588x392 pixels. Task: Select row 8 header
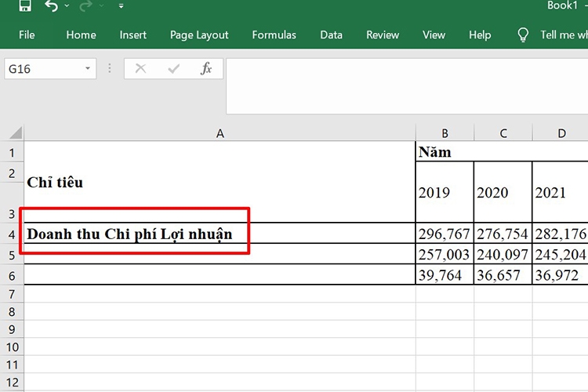click(12, 311)
